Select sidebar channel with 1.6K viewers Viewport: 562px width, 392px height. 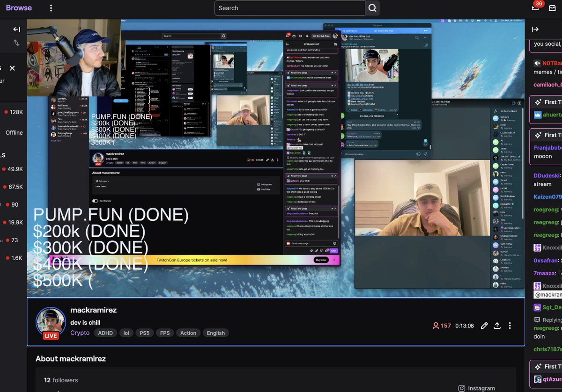tap(13, 258)
